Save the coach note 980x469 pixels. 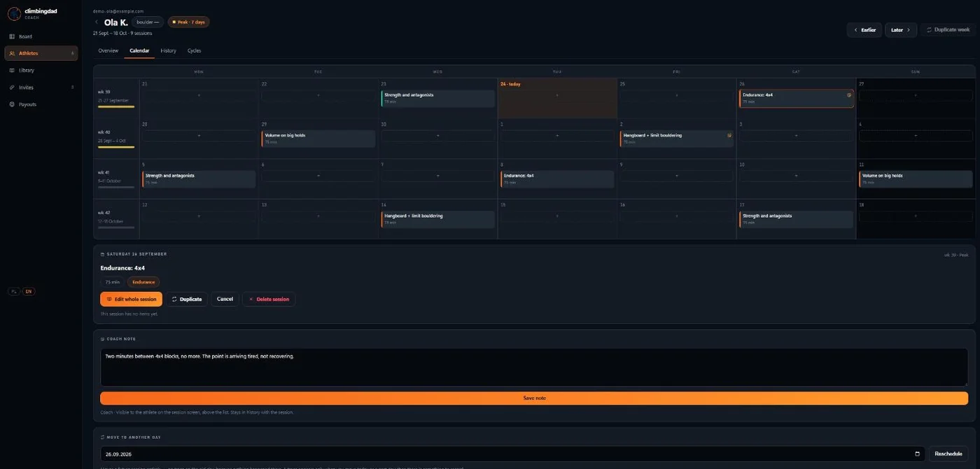coord(534,398)
